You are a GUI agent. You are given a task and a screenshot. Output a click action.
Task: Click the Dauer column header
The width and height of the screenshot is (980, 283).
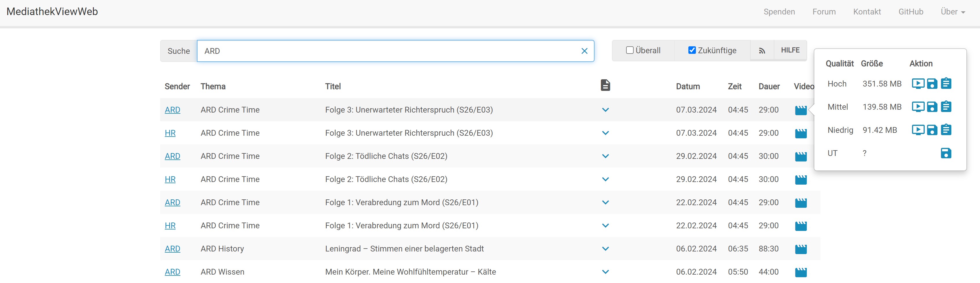point(769,87)
